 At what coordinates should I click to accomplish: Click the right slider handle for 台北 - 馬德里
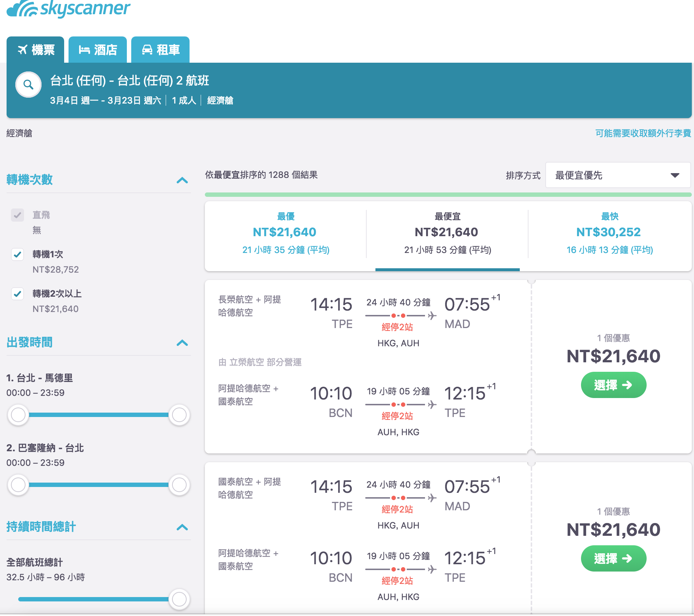tap(179, 415)
